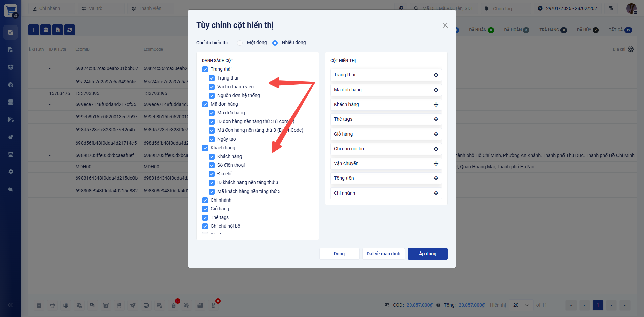The image size is (644, 317).
Task: Uncheck the Số điện thoại checkbox
Action: point(212,165)
